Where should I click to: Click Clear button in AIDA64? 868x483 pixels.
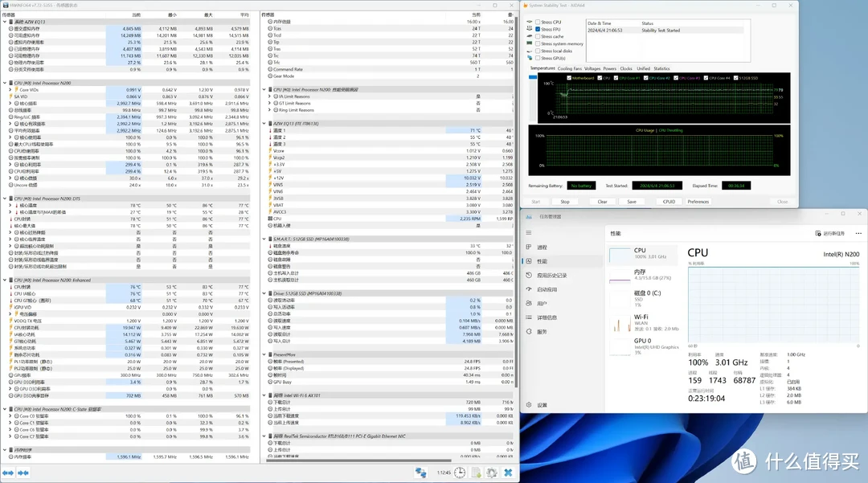click(602, 202)
